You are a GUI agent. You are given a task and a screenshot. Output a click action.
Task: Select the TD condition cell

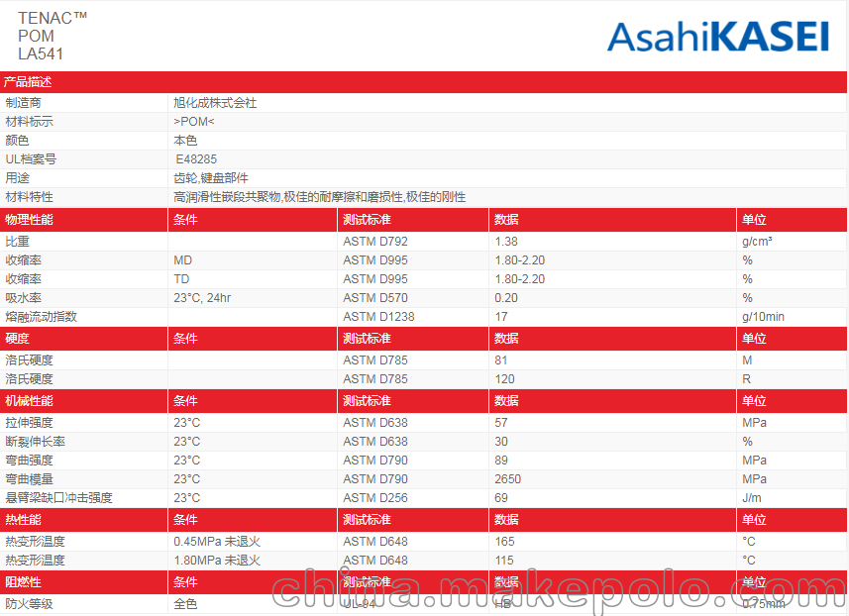(x=181, y=279)
